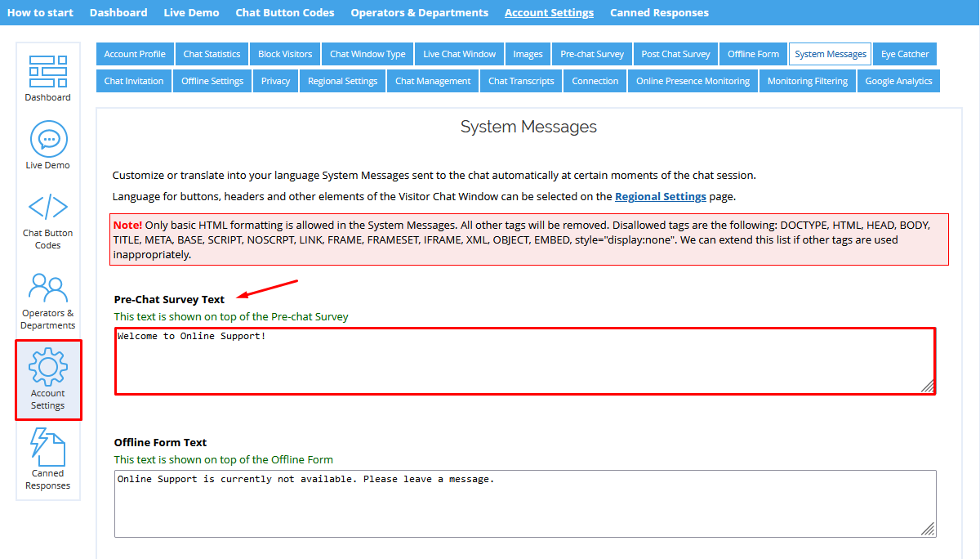Open Chat Button Codes via sidebar icon

(x=47, y=207)
